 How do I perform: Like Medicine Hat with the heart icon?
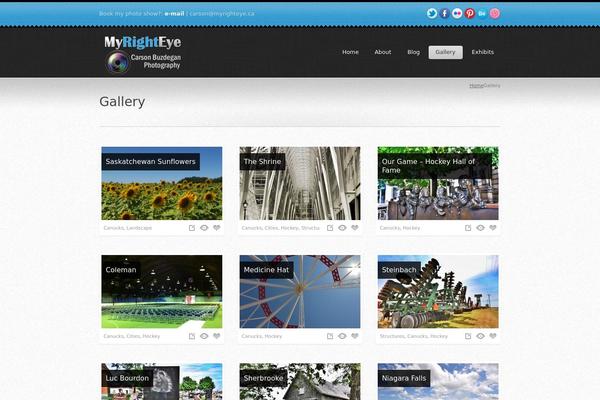pyautogui.click(x=355, y=336)
